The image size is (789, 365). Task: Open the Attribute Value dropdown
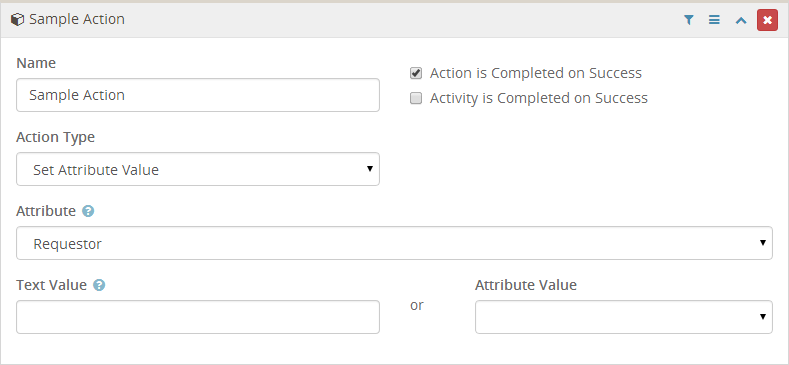(624, 317)
